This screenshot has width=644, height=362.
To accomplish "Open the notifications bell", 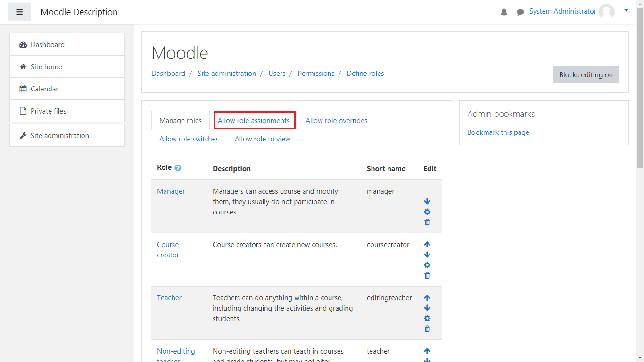I will [504, 12].
